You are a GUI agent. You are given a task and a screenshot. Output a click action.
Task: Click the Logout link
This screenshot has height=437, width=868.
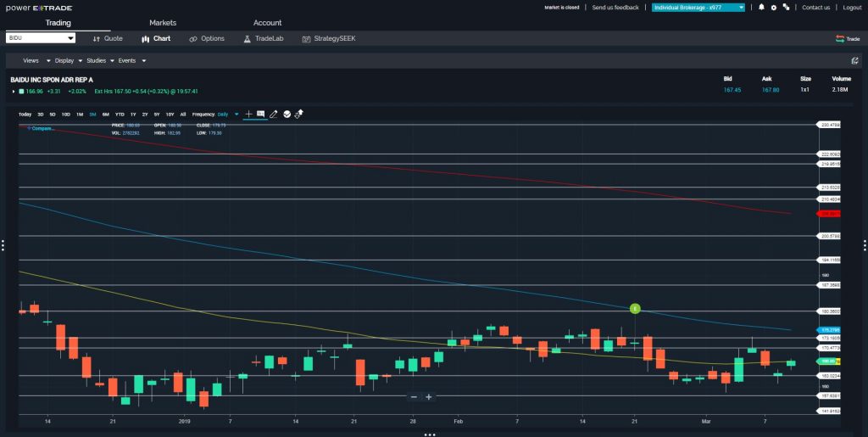pos(852,8)
